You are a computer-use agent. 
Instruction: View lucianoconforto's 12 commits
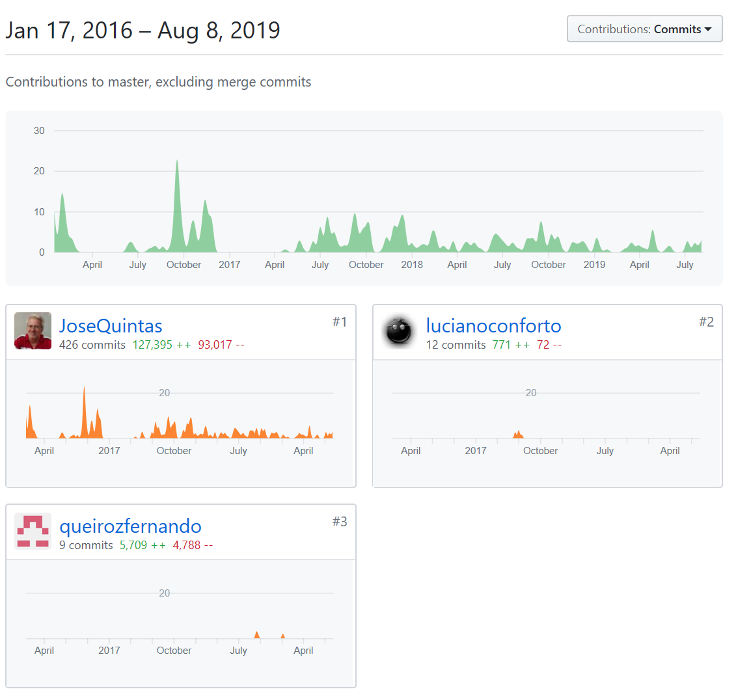click(456, 345)
